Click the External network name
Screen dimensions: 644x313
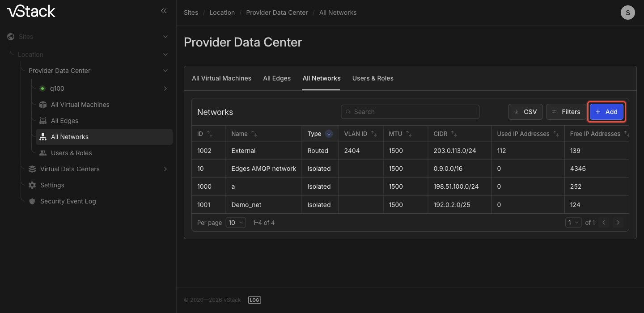click(244, 151)
